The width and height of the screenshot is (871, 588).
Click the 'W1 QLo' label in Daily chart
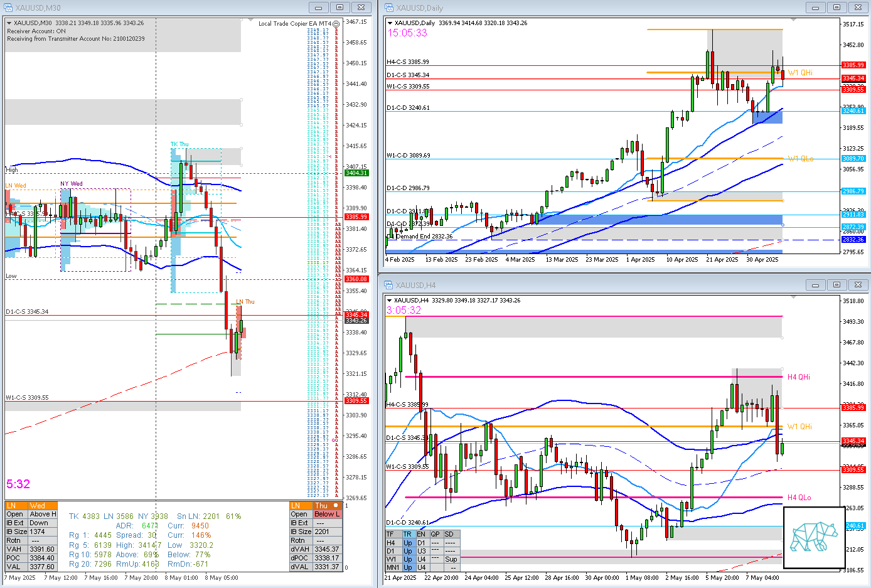801,159
